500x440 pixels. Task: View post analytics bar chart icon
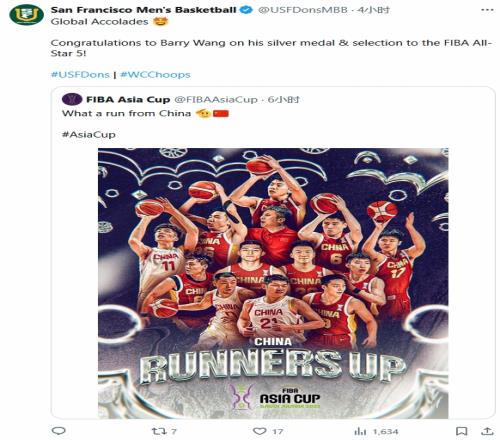376,432
